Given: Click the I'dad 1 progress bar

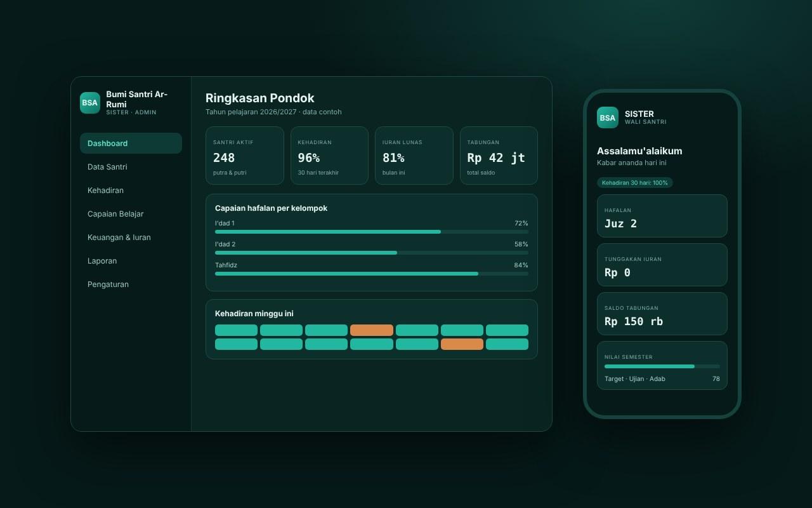Looking at the screenshot, I should click(x=372, y=232).
